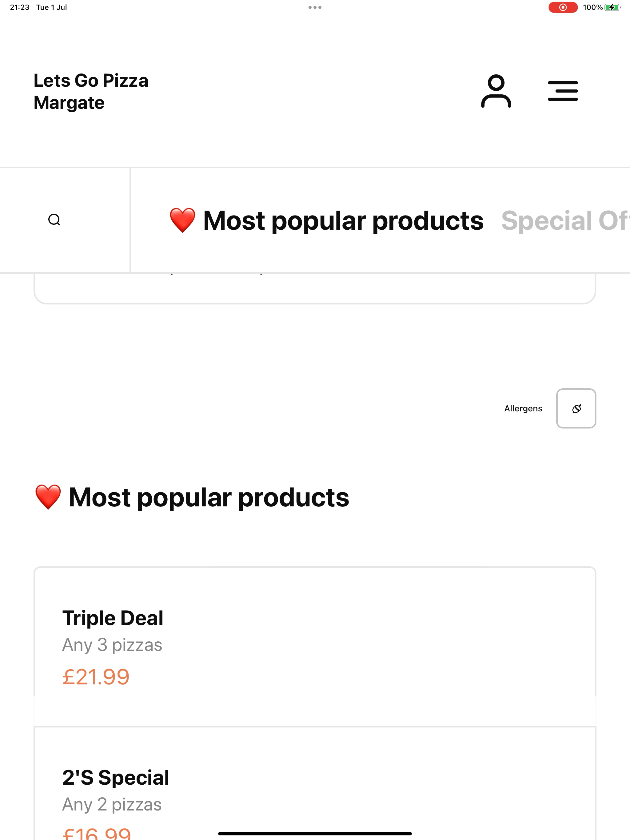Click the Allergens label
Screen dimensions: 630x840
[523, 409]
